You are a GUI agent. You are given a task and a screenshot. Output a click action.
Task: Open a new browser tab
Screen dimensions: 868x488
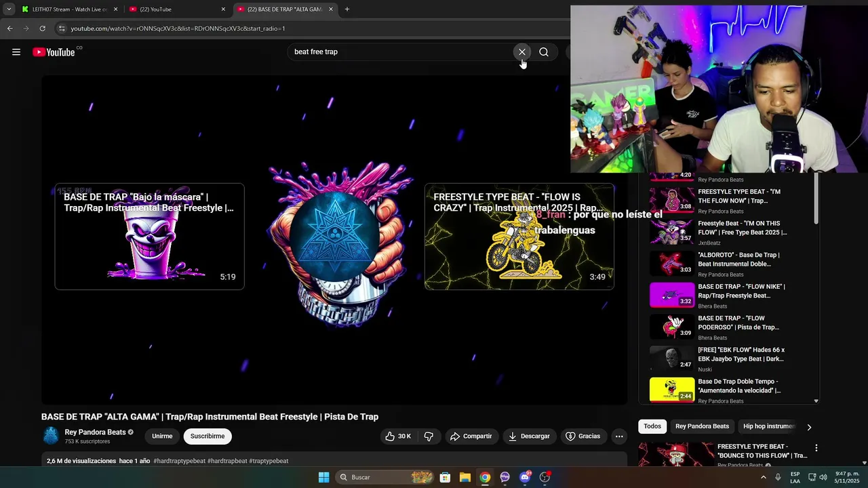tap(347, 9)
